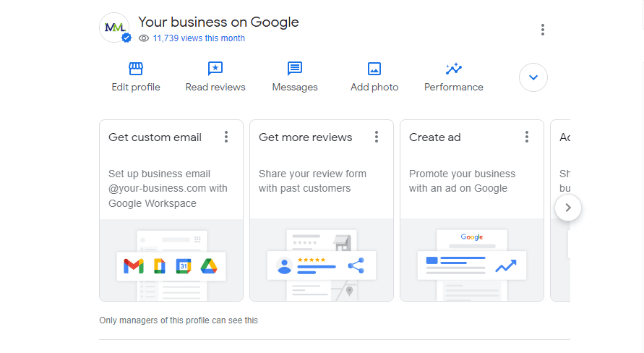Open the Get custom email card title

[x=155, y=137]
